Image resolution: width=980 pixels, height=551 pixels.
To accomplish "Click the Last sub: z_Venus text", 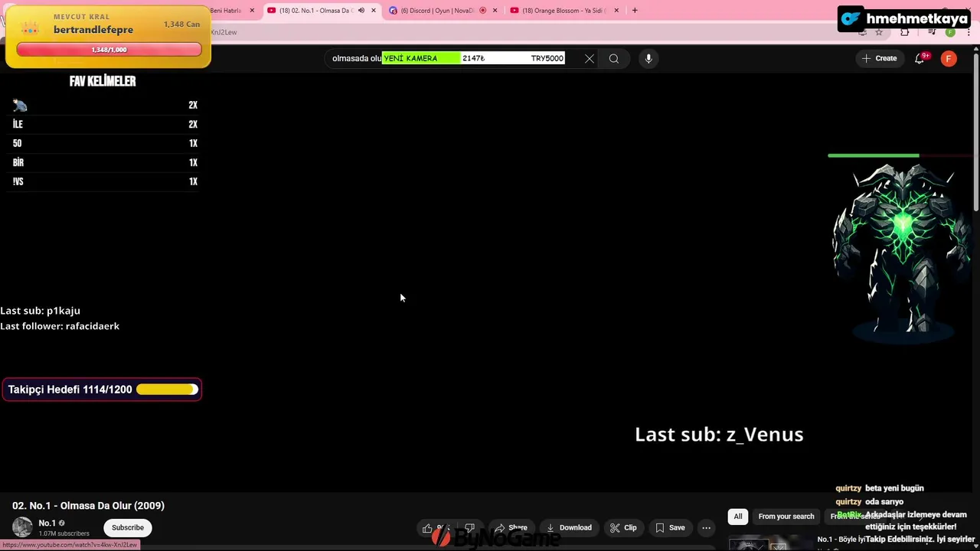I will pyautogui.click(x=719, y=434).
